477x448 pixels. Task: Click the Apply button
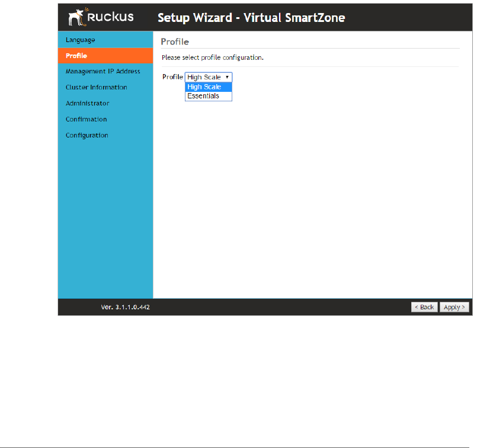(x=454, y=307)
